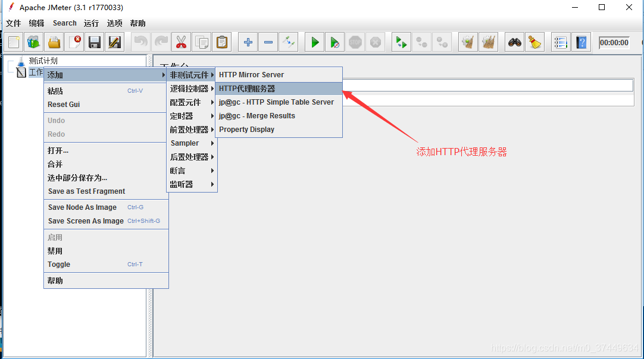Clear search results with broom icon
The height and width of the screenshot is (359, 644).
pos(534,42)
